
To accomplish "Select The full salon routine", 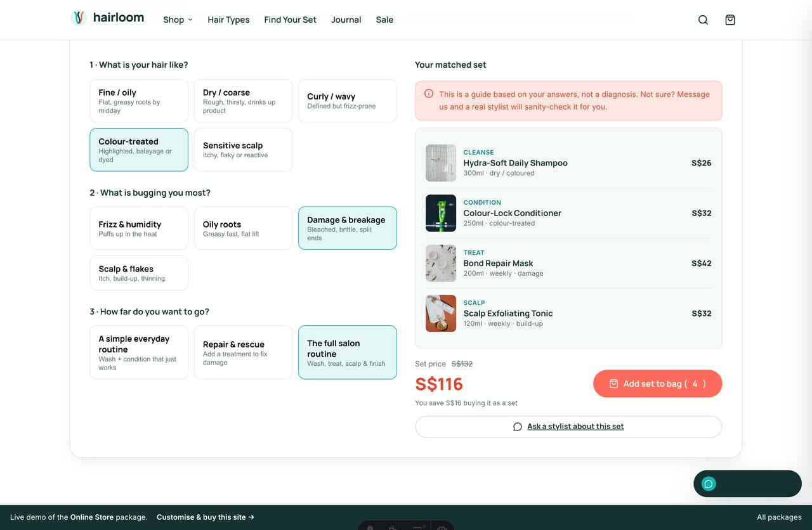I will (x=348, y=352).
